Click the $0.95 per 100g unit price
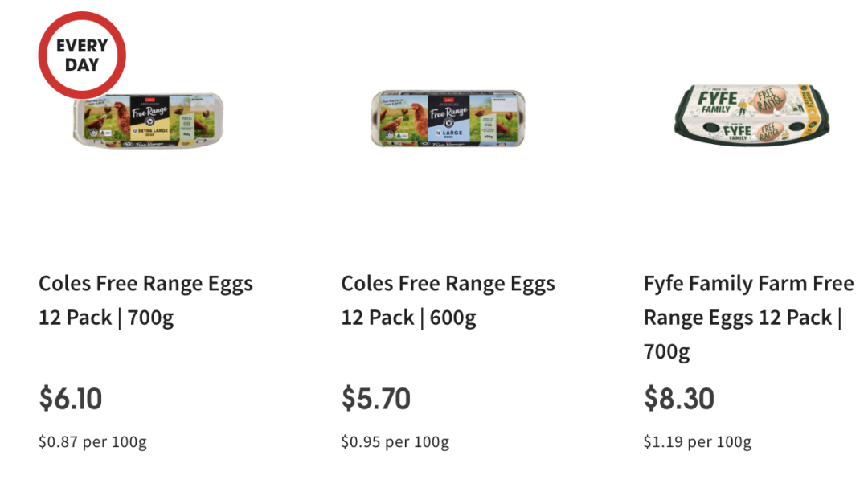This screenshot has width=868, height=496. pyautogui.click(x=395, y=441)
